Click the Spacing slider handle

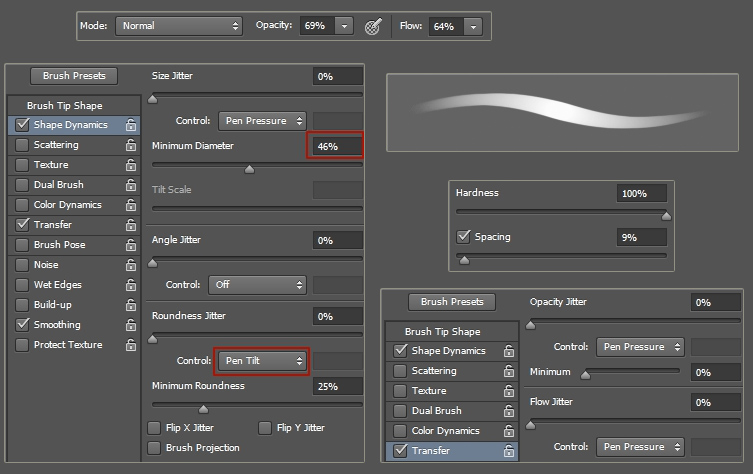click(x=464, y=260)
